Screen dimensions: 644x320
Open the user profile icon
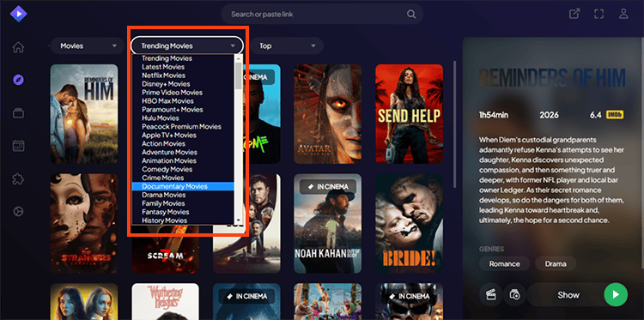623,14
